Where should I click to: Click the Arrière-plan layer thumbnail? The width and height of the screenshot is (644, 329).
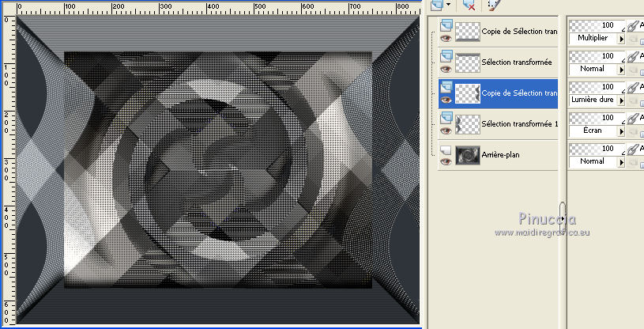click(468, 155)
